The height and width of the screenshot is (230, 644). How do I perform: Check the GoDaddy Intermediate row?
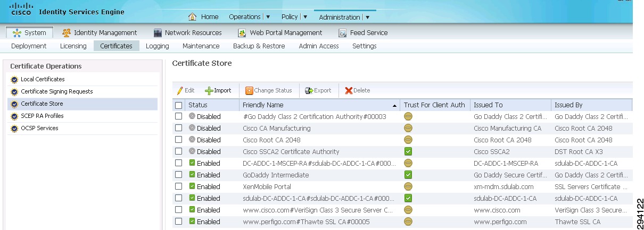point(179,175)
